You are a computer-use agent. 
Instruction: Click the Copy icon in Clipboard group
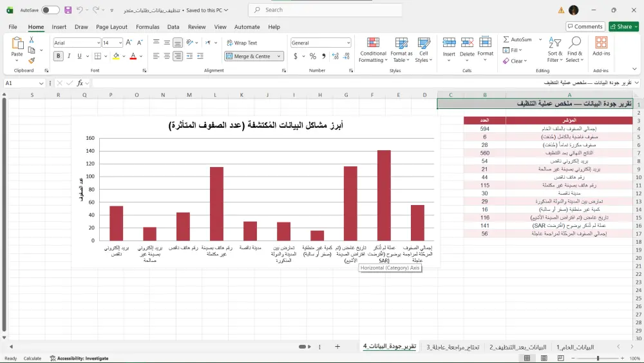pos(32,50)
